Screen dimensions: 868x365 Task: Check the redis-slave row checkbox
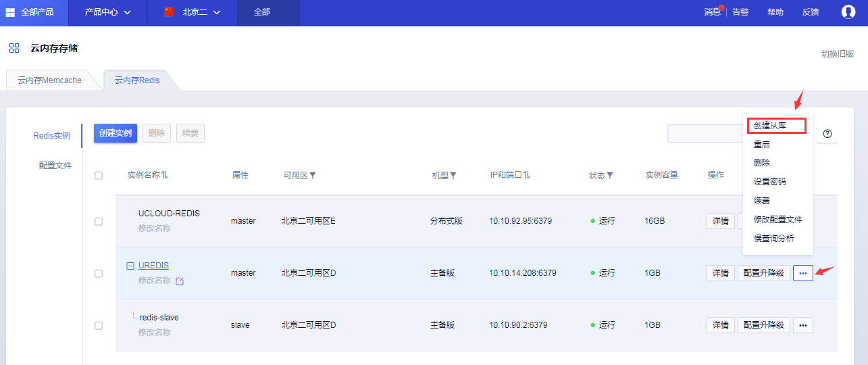(x=99, y=325)
